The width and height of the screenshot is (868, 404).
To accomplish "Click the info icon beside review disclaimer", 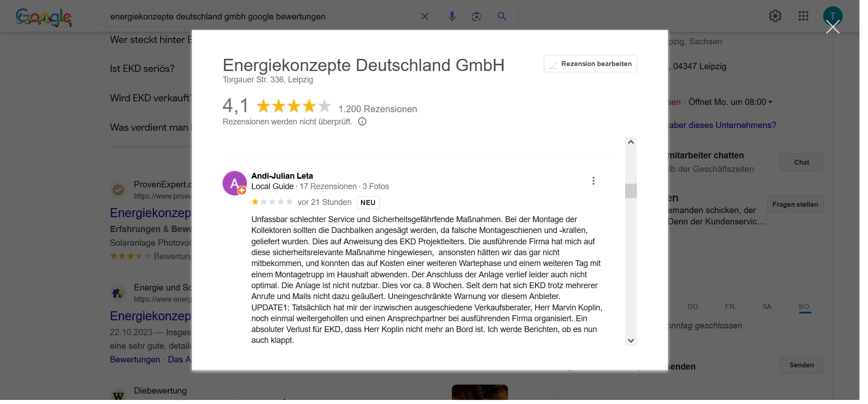I will 362,121.
